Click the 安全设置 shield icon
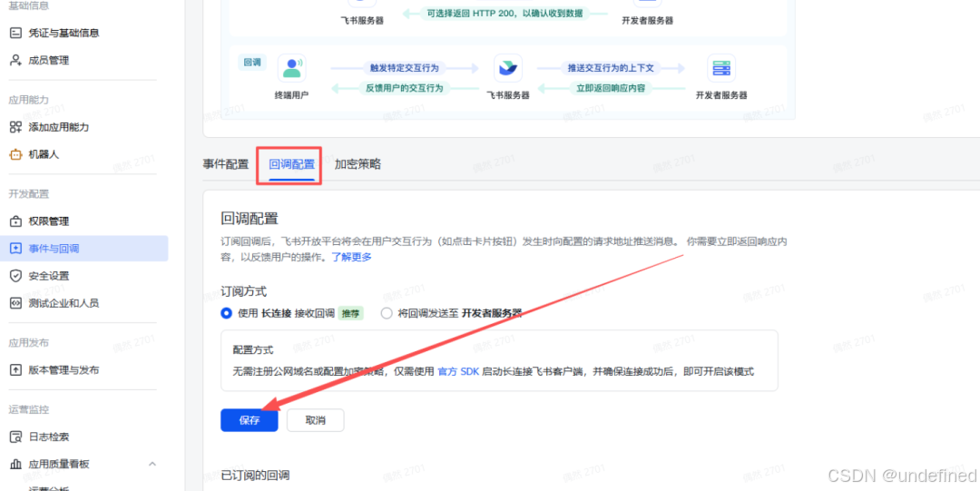Image resolution: width=980 pixels, height=491 pixels. [x=15, y=276]
